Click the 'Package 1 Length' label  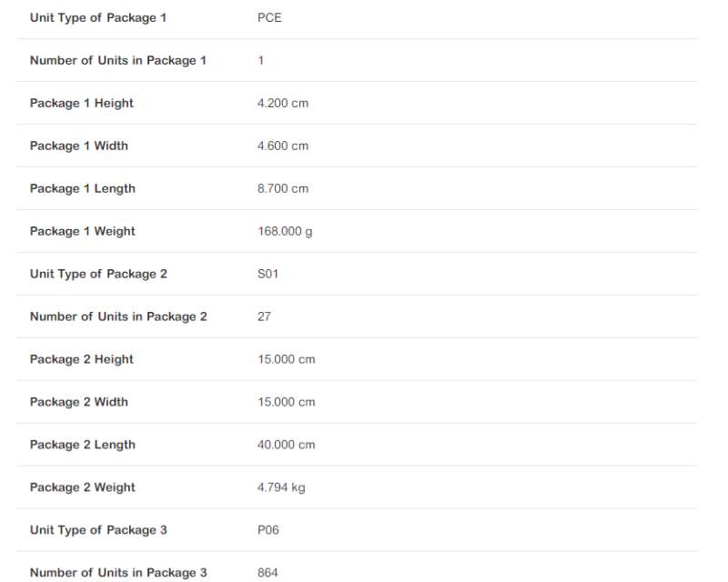coord(83,189)
